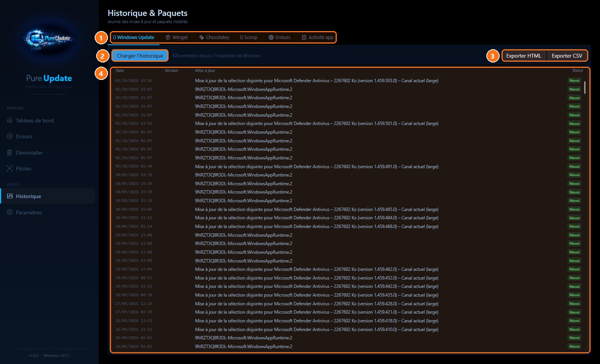The height and width of the screenshot is (364, 600).
Task: Click Exporter HTML button
Action: (523, 56)
